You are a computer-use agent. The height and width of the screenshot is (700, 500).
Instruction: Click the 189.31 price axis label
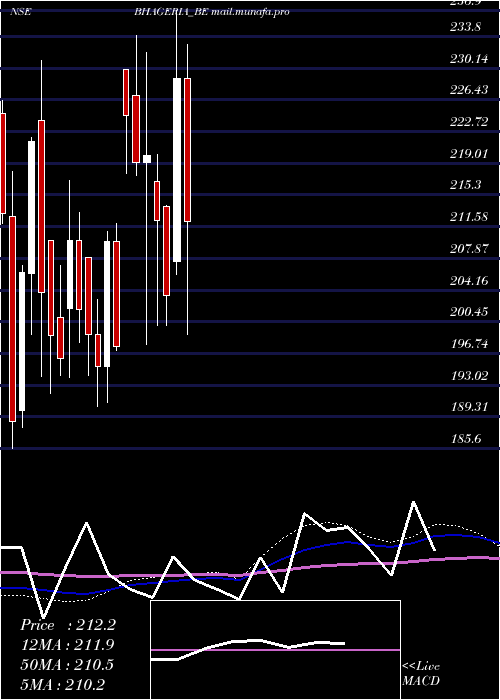point(469,407)
